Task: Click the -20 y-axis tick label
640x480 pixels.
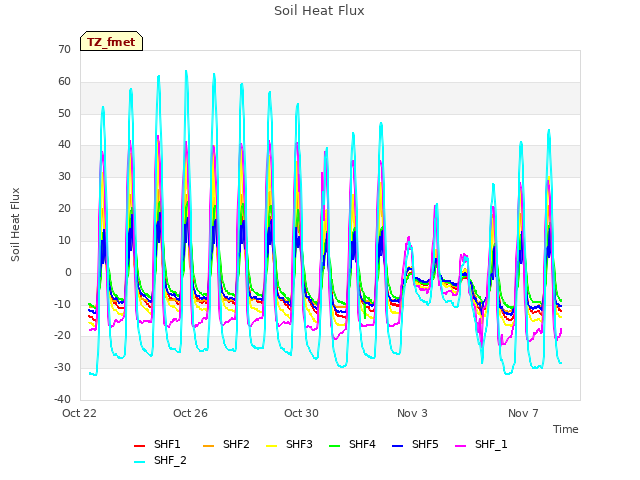Action: pos(62,336)
